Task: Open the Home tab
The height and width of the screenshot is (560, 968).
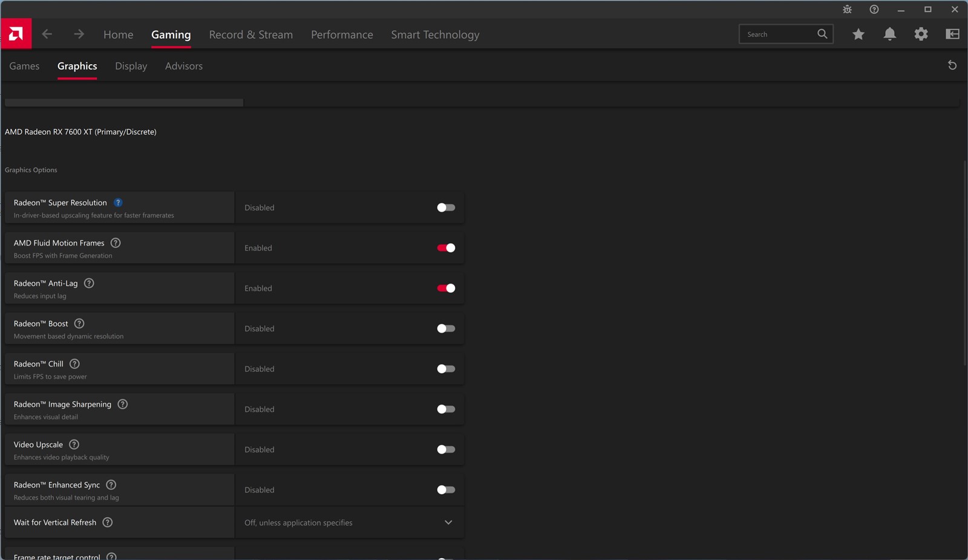Action: click(118, 34)
